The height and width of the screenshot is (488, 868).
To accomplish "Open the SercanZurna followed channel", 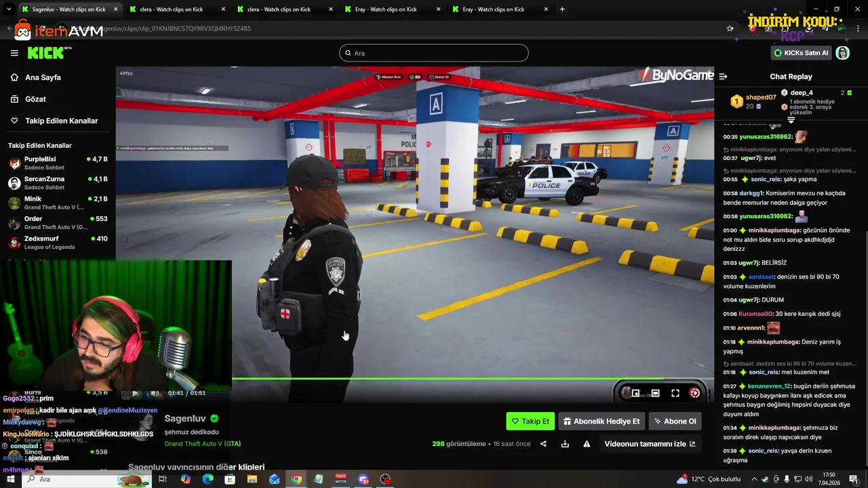I will coord(58,183).
